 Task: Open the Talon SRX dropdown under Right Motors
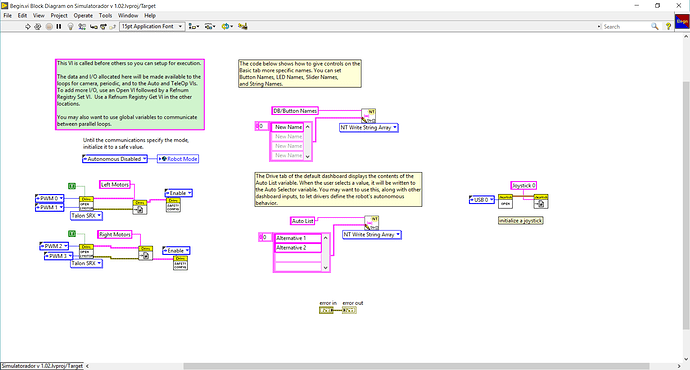[x=86, y=263]
